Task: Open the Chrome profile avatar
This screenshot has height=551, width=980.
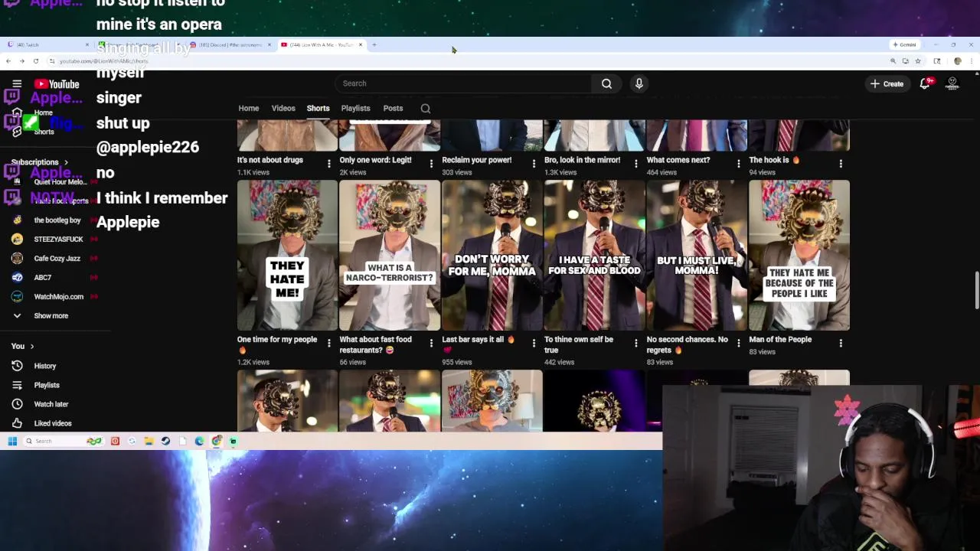Action: tap(957, 61)
